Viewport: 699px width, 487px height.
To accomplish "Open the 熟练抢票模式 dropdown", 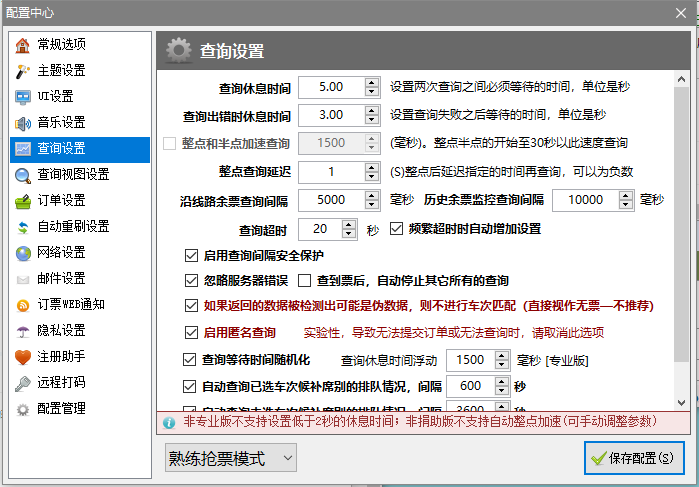I will point(230,458).
